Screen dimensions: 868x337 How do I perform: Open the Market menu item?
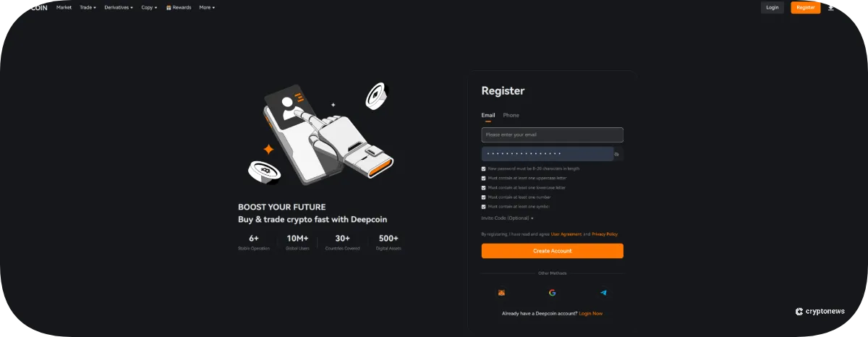click(x=64, y=7)
